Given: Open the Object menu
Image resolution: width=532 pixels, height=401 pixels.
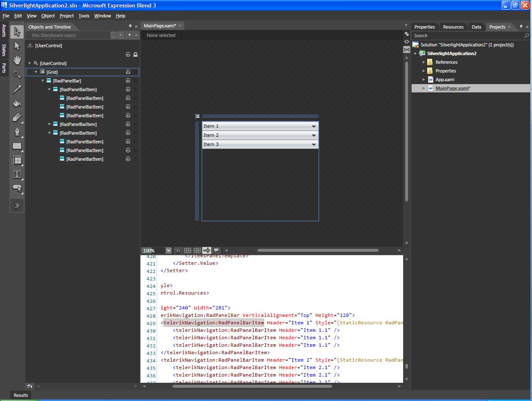Looking at the screenshot, I should pyautogui.click(x=48, y=16).
